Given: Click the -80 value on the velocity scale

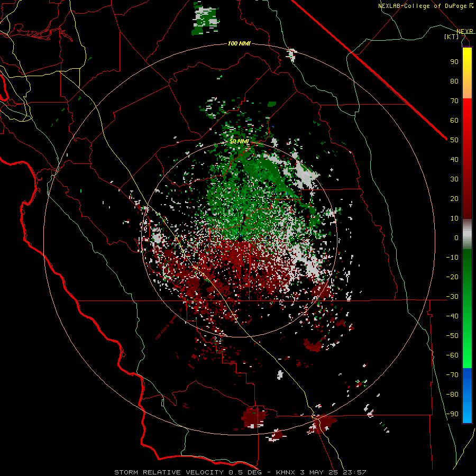Looking at the screenshot, I should point(452,395).
